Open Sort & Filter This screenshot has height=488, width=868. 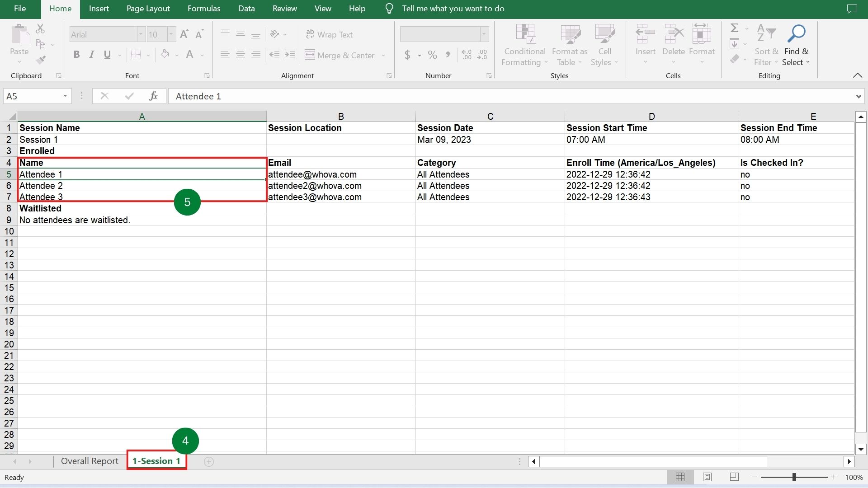pos(766,44)
